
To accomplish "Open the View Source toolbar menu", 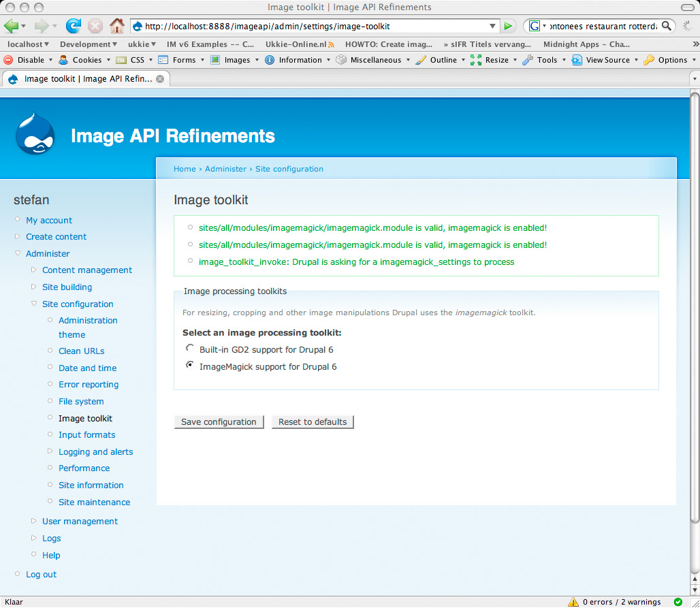I will click(x=605, y=60).
